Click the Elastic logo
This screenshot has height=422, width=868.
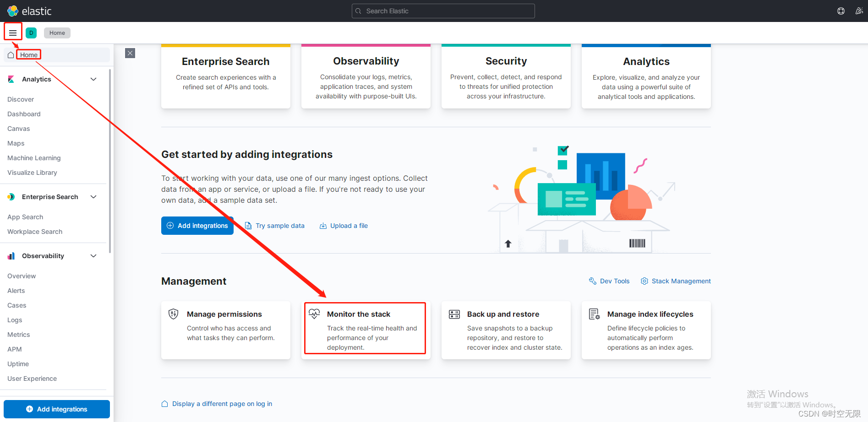[29, 11]
